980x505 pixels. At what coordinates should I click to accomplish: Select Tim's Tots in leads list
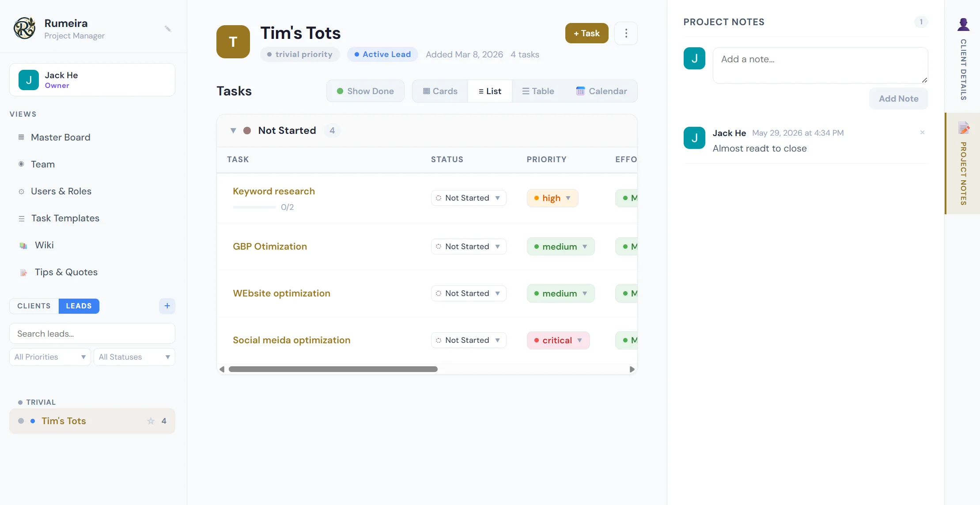92,421
